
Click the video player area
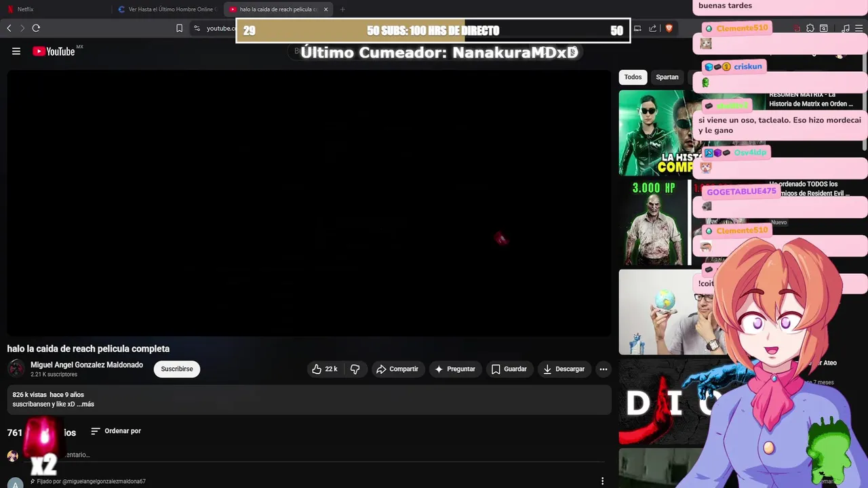click(x=309, y=203)
